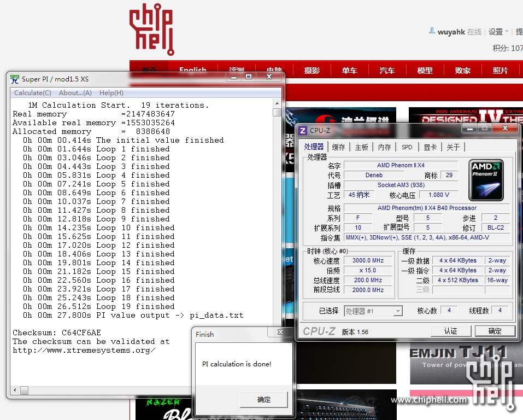Click the 二级 cache value 4 x 512 KBytes

coord(457,280)
